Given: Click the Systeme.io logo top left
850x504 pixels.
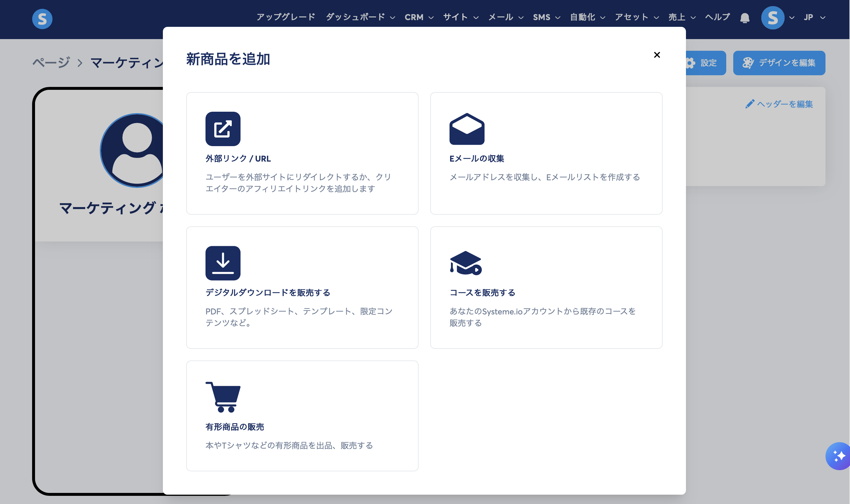Looking at the screenshot, I should pyautogui.click(x=42, y=19).
